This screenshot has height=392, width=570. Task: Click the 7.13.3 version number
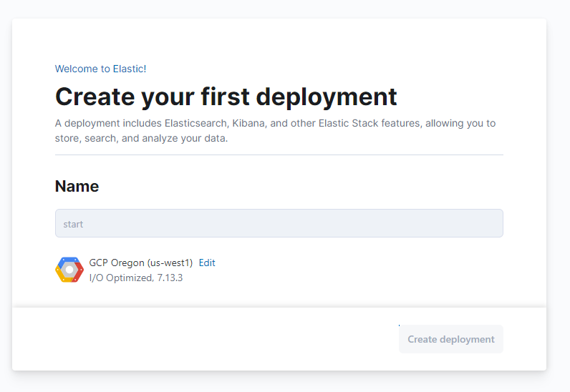(169, 278)
